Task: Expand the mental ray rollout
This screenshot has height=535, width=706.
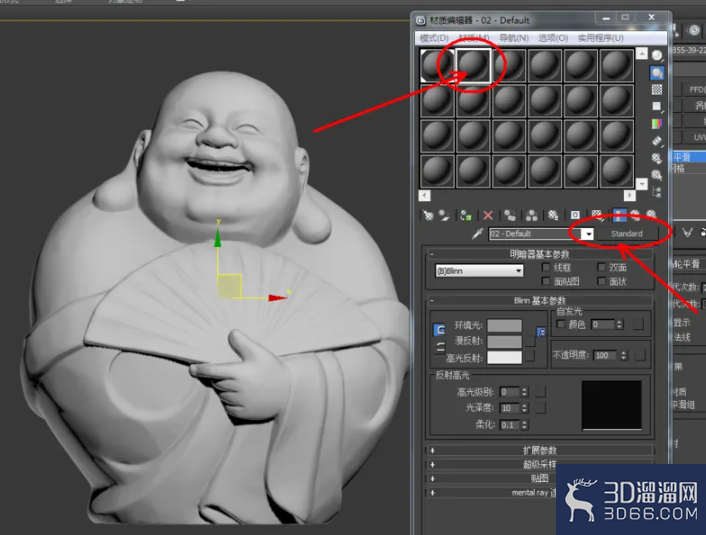Action: click(492, 492)
